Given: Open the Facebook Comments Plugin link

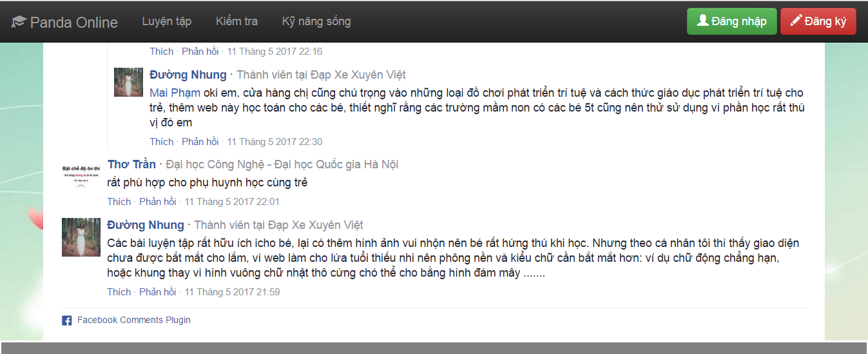Looking at the screenshot, I should (x=133, y=320).
